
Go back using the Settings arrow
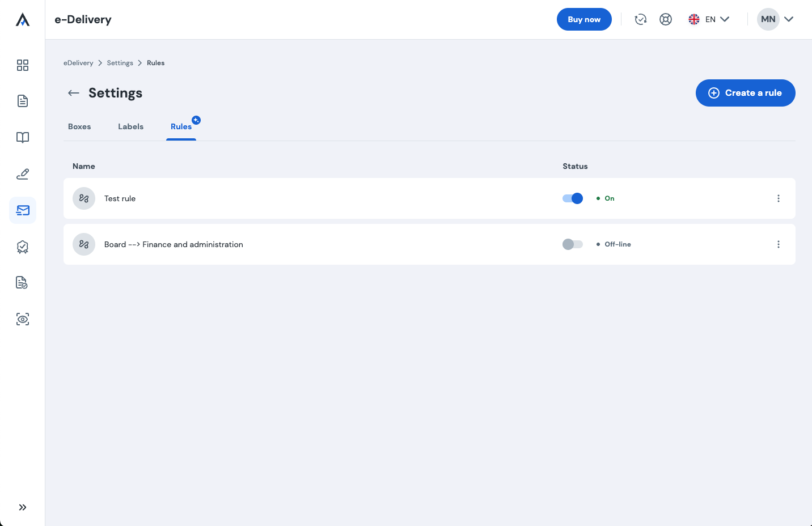click(74, 93)
